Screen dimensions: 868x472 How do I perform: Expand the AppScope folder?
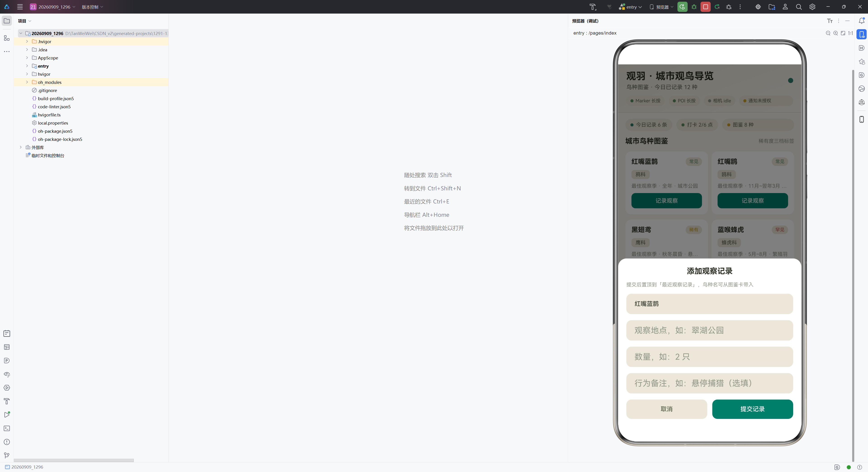[27, 58]
